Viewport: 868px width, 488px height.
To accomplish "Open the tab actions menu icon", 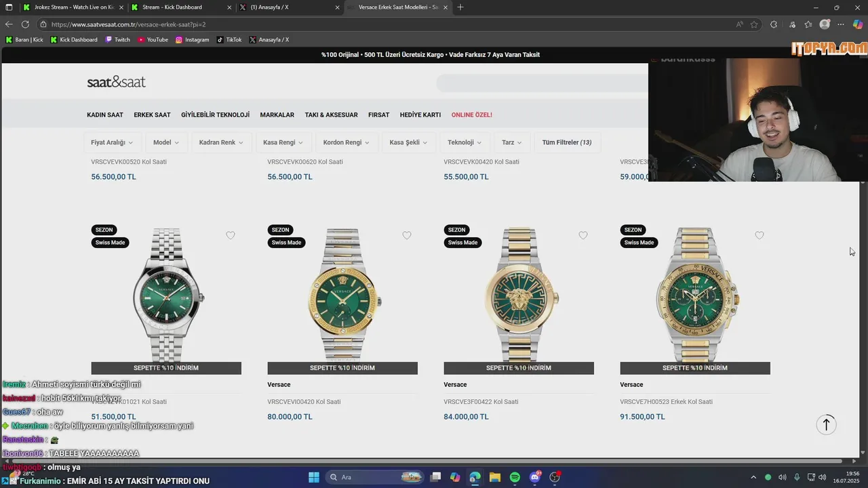I will (9, 7).
